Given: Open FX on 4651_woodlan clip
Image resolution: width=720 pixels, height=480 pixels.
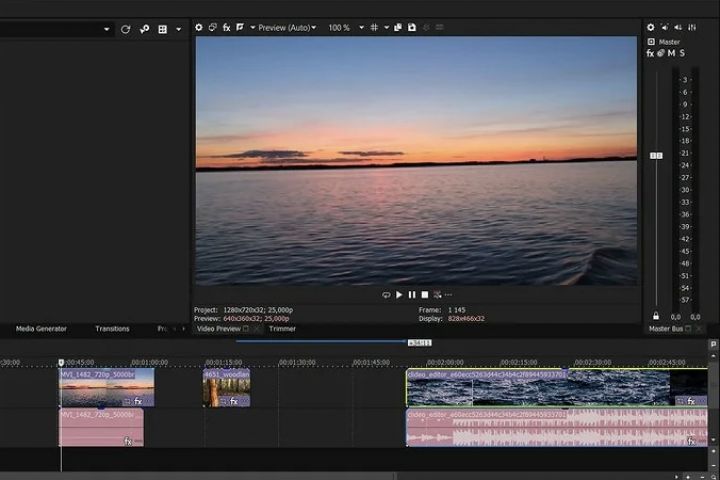Looking at the screenshot, I should [x=234, y=401].
